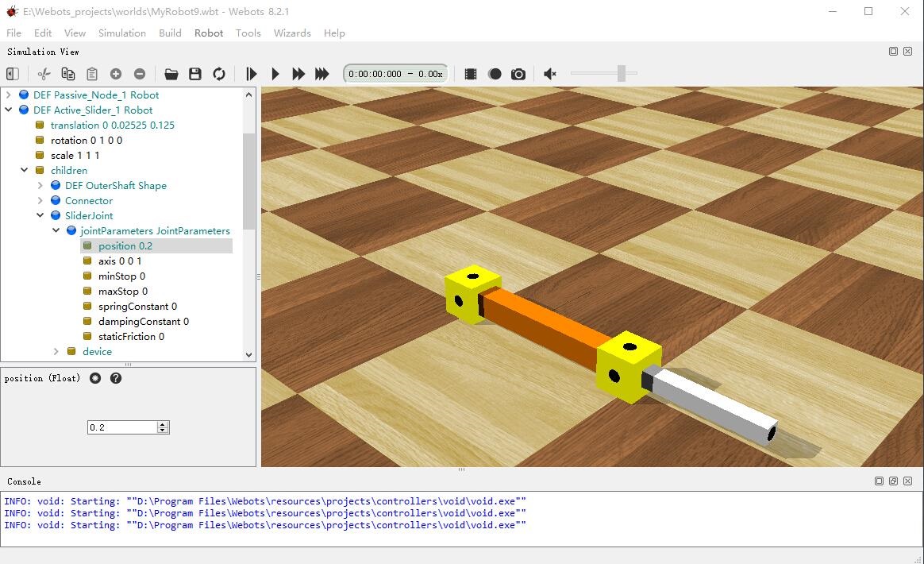Mute sound with the speaker icon
The height and width of the screenshot is (564, 924).
point(550,74)
